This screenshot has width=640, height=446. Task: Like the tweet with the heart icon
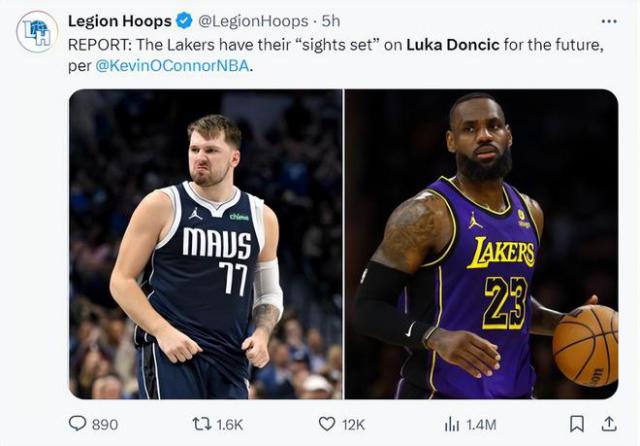coord(326,424)
